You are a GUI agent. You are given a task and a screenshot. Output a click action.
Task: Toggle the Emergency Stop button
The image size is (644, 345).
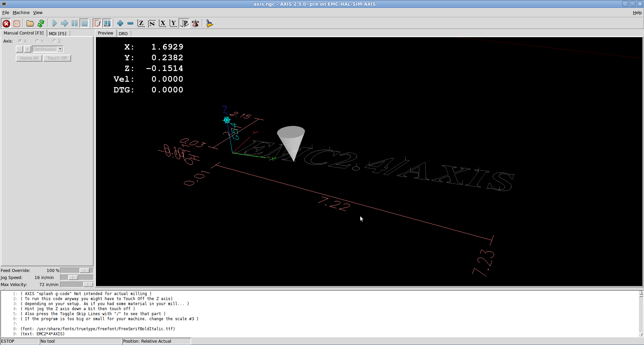[6, 23]
